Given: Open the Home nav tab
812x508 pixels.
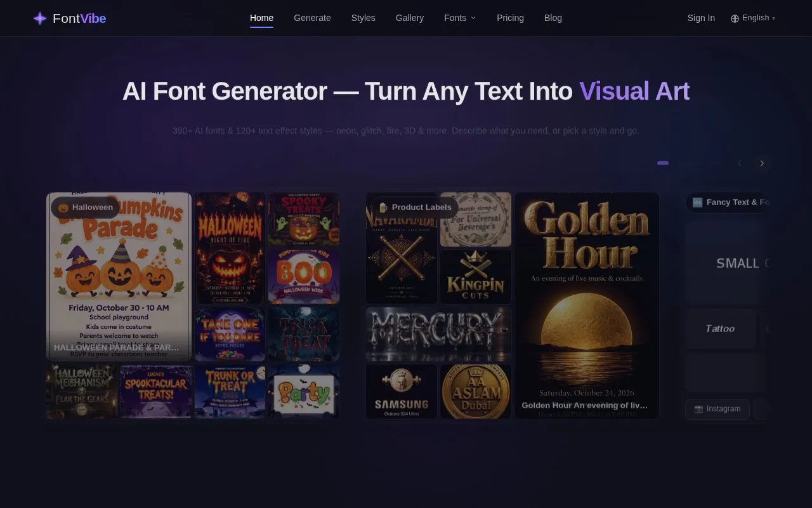Looking at the screenshot, I should (x=261, y=18).
